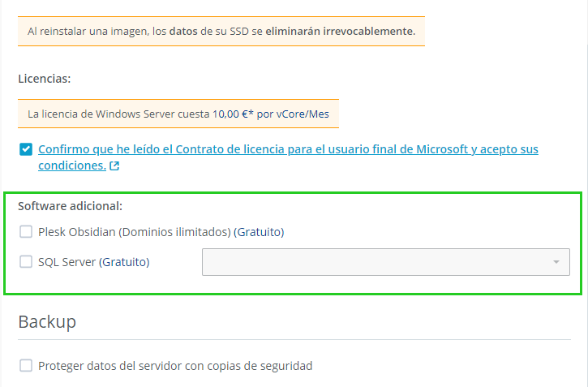Screen dimensions: 588x387
Task: Uncheck the Microsoft license agreement checkbox
Action: point(26,149)
